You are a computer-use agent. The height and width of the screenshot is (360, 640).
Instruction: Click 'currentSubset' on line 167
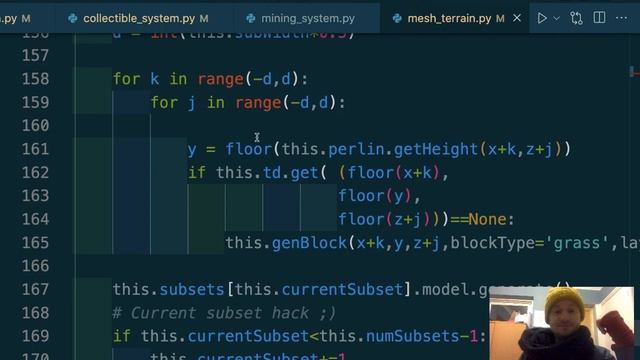(x=342, y=290)
